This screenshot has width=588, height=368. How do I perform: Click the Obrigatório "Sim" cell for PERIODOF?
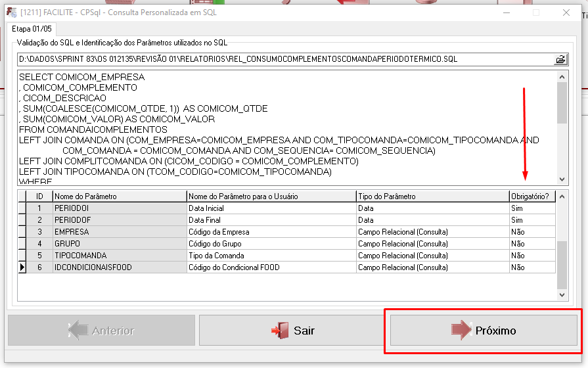pyautogui.click(x=531, y=220)
